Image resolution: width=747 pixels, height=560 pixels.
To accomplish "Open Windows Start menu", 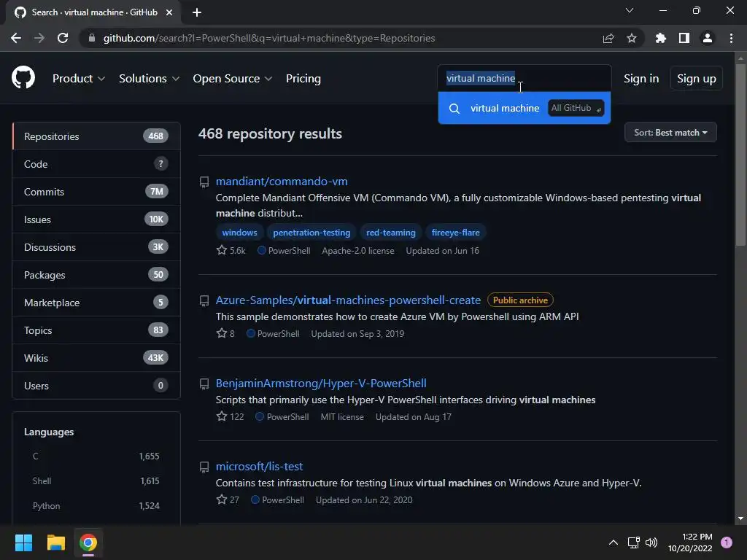I will pos(23,542).
